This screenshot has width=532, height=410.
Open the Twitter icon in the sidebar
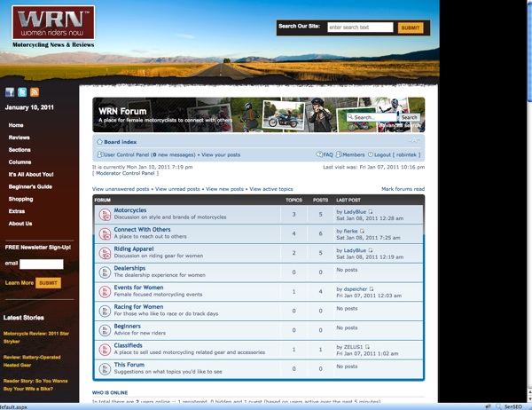point(22,92)
